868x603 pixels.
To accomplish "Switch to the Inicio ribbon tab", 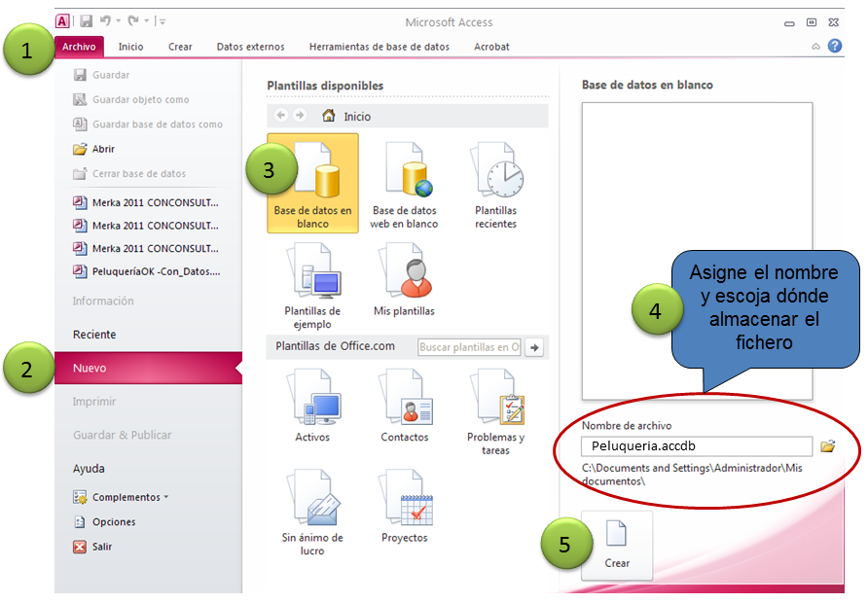I will click(x=130, y=47).
